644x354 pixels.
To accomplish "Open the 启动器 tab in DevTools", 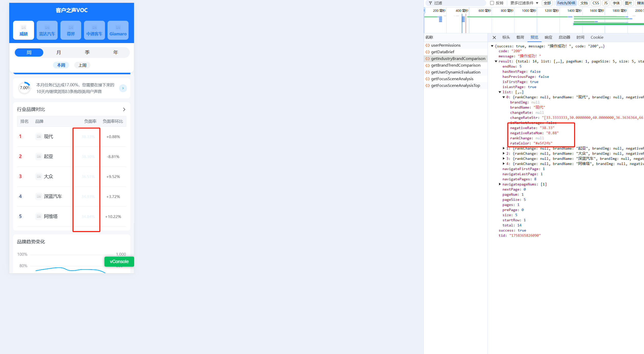I will (564, 37).
